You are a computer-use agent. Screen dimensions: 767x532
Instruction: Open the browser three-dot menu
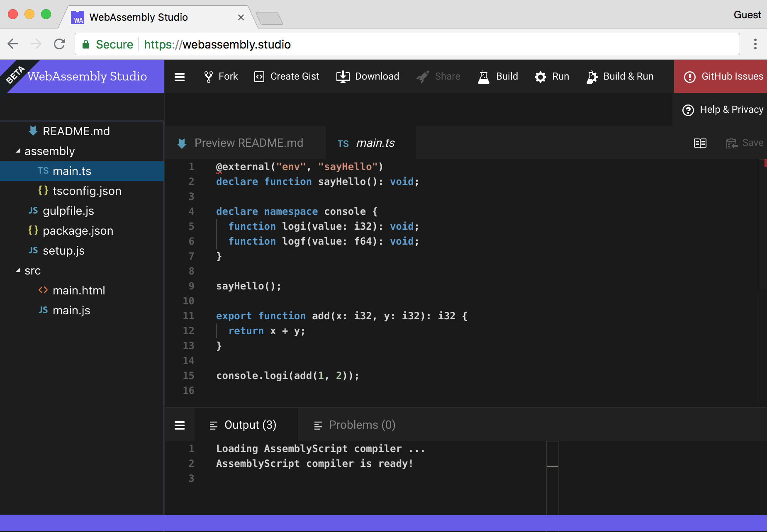tap(755, 44)
